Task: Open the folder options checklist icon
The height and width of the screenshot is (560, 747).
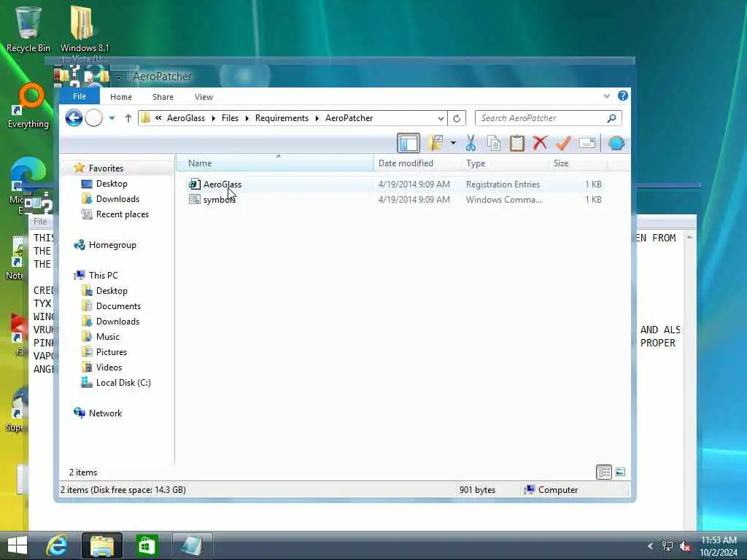Action: pyautogui.click(x=436, y=142)
